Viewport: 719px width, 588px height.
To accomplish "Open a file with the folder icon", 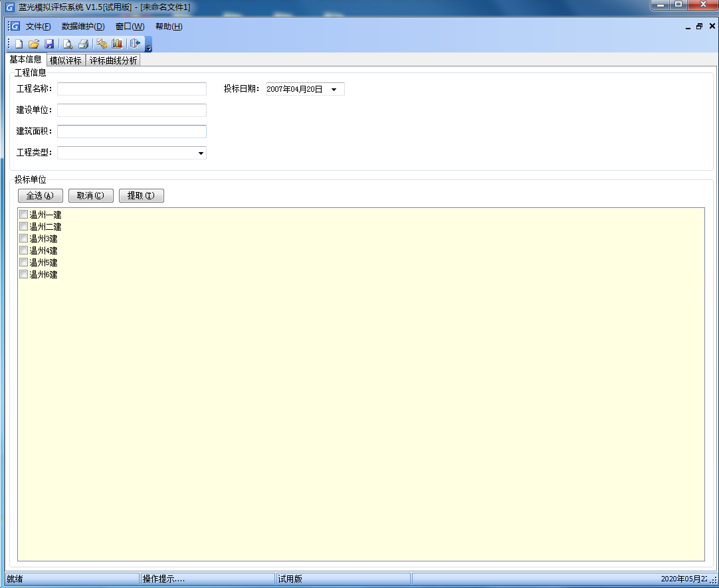I will tap(33, 44).
